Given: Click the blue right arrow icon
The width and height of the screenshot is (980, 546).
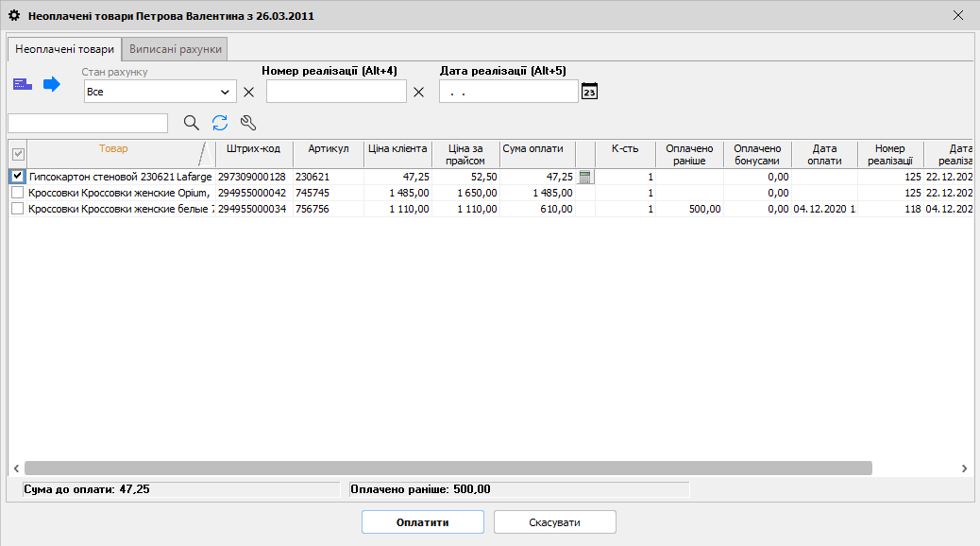Looking at the screenshot, I should (52, 85).
